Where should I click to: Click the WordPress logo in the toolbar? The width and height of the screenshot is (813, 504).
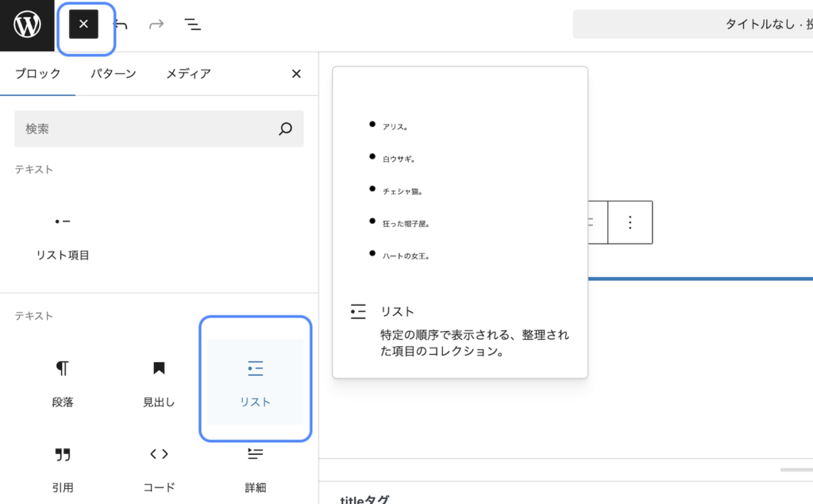(x=27, y=24)
